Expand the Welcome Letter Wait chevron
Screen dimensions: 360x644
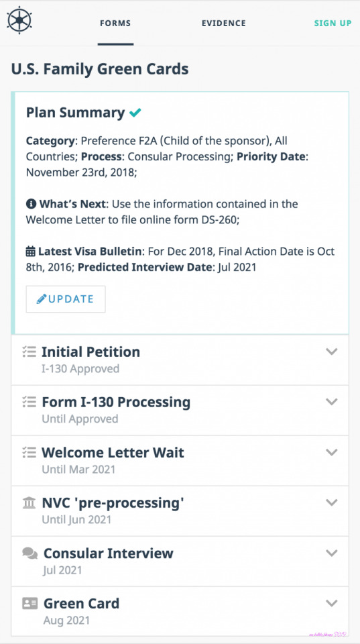click(x=331, y=452)
